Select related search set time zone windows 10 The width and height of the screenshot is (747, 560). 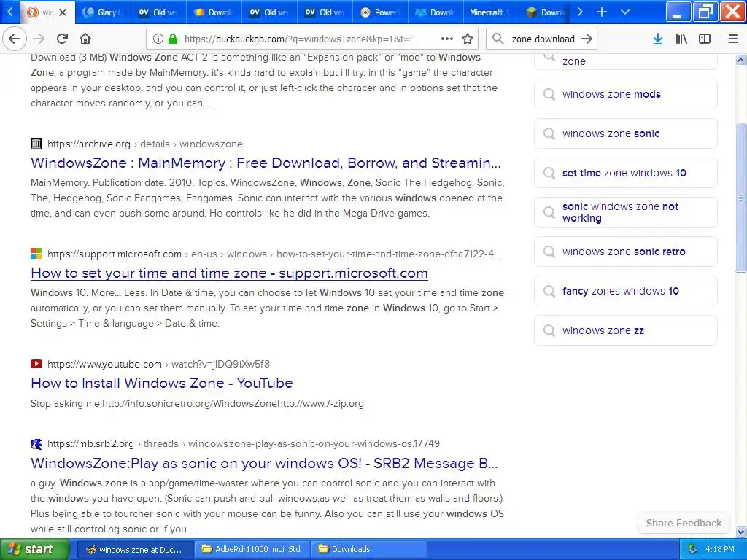625,173
